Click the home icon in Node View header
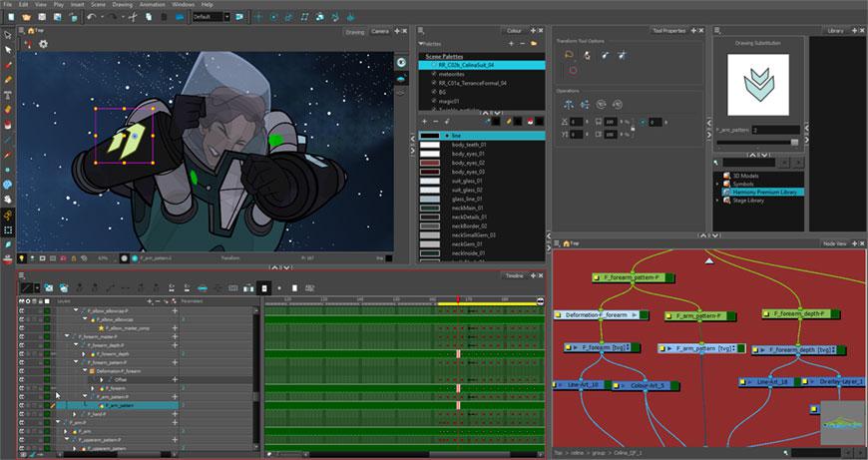 click(x=567, y=243)
